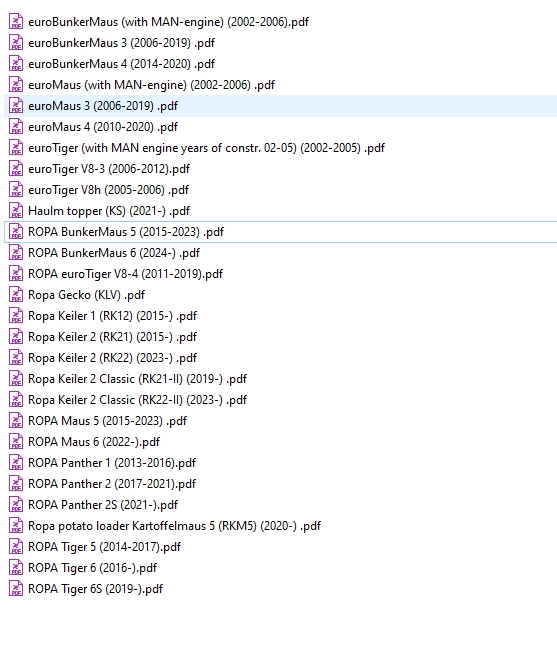Select file name ROPA Panther 2S (2021-).pdf

[x=103, y=505]
